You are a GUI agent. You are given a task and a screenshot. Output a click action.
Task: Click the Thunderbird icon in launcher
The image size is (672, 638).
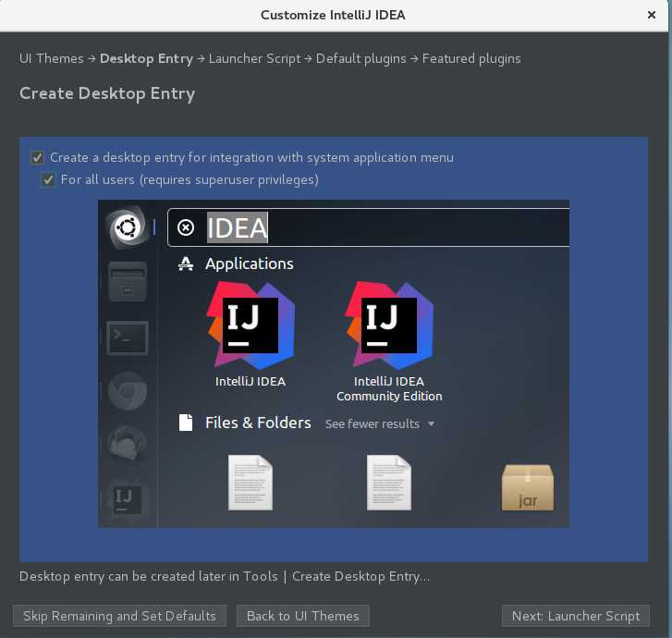point(128,444)
